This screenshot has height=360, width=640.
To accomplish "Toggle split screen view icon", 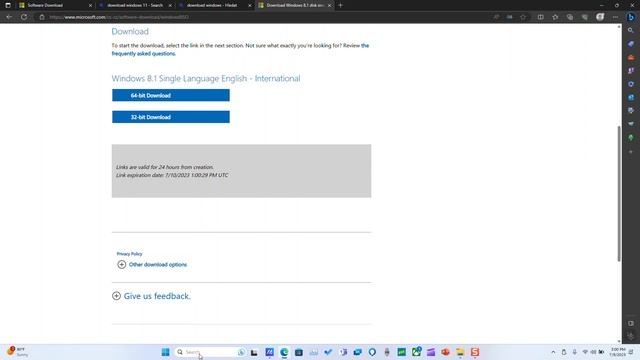I will point(540,17).
